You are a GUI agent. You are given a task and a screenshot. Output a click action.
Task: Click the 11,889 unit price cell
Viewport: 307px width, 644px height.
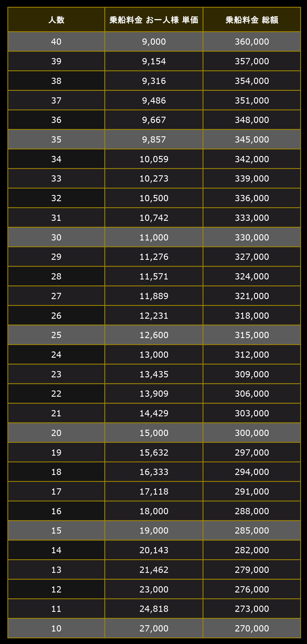(154, 296)
